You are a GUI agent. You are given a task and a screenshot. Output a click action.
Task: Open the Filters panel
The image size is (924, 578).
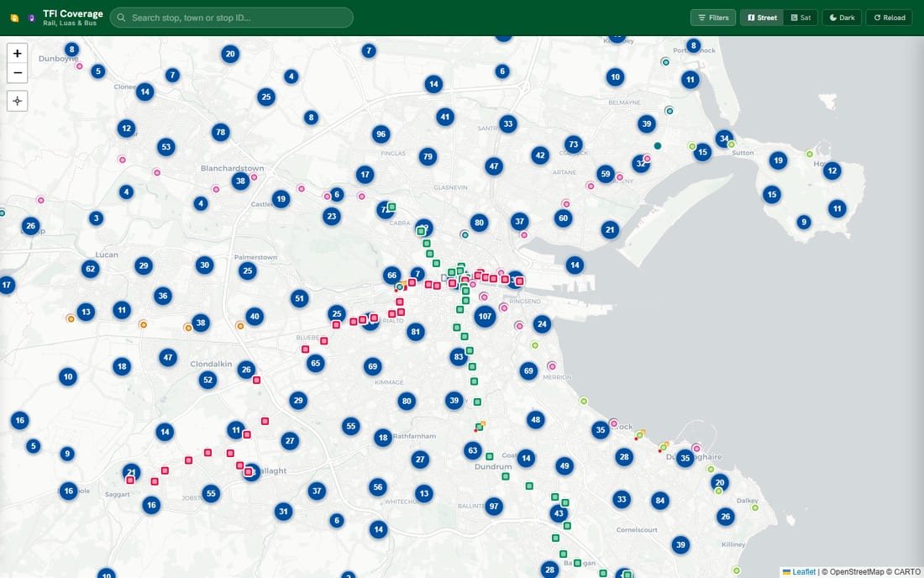(713, 18)
